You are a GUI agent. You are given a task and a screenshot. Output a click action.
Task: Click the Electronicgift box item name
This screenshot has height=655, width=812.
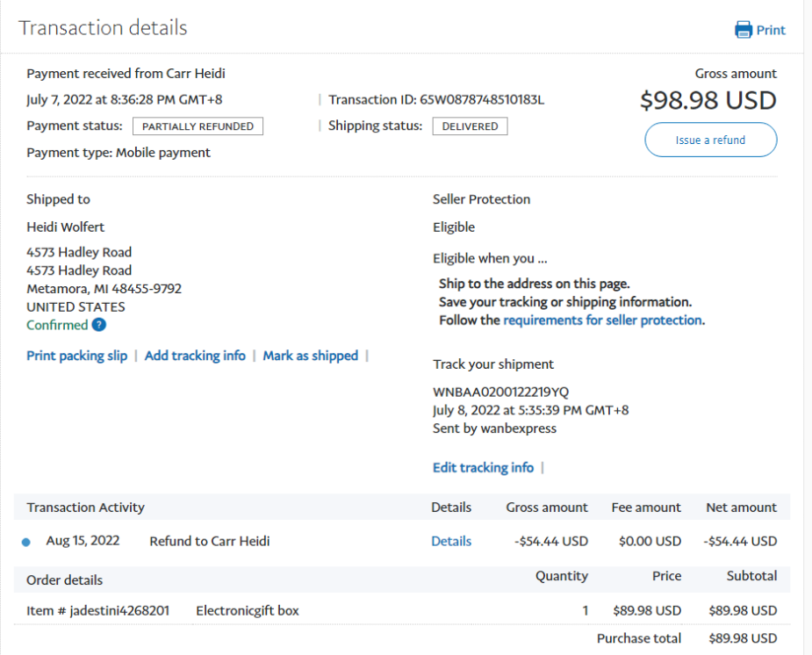248,610
